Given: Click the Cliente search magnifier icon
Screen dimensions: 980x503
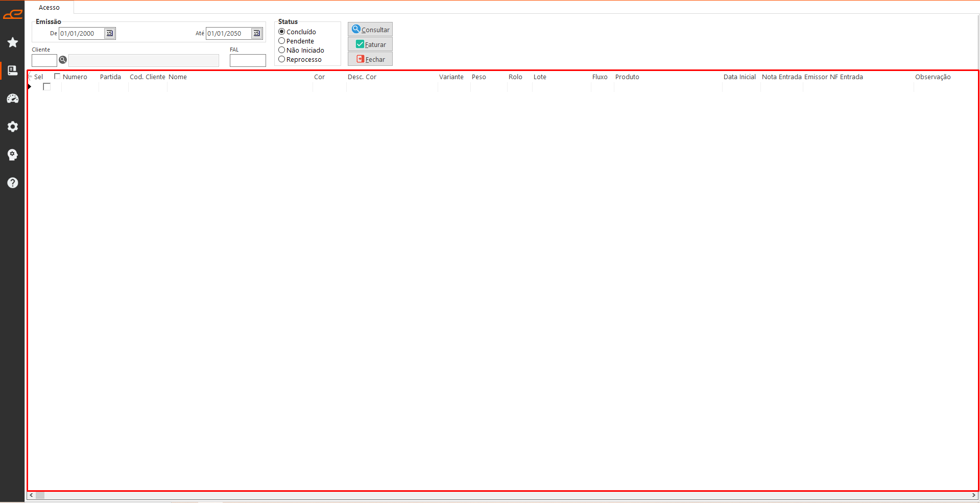Looking at the screenshot, I should pos(63,60).
